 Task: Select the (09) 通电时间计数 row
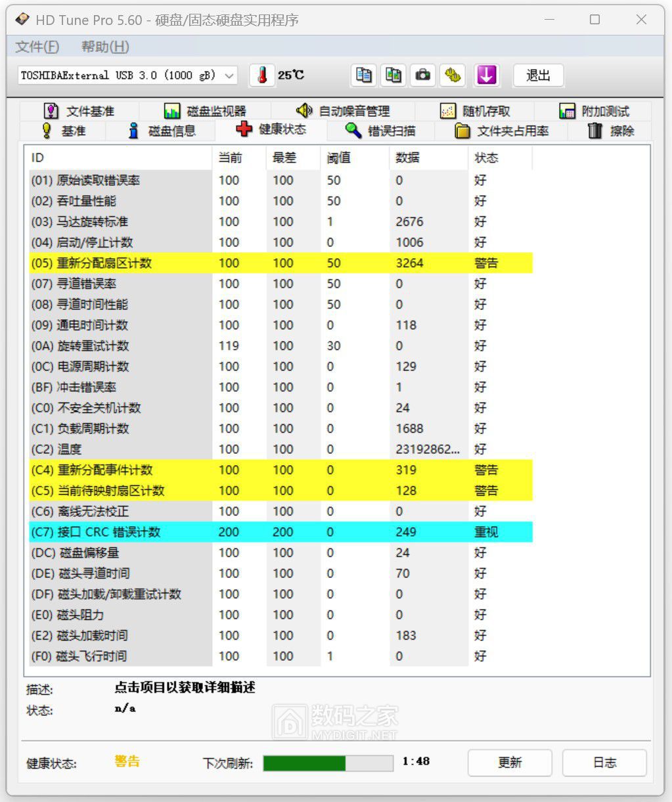(x=280, y=325)
